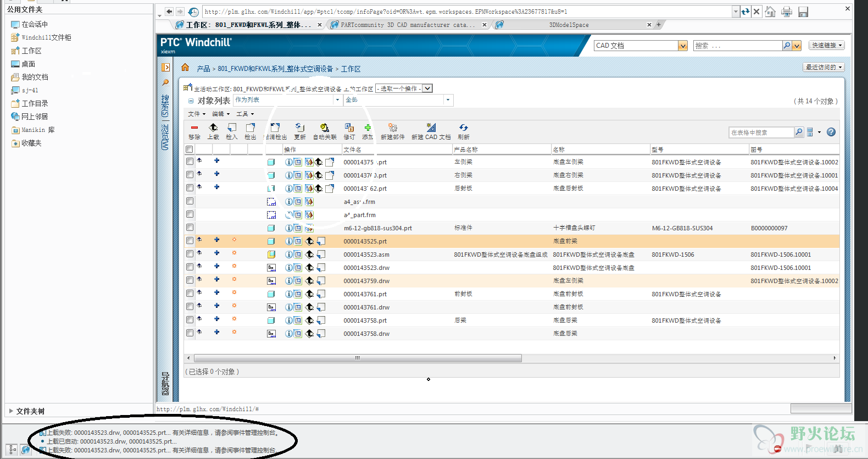This screenshot has height=459, width=868.
Task: Click the 撤消检出 (Undo Checkout) toolbar icon
Action: (275, 128)
